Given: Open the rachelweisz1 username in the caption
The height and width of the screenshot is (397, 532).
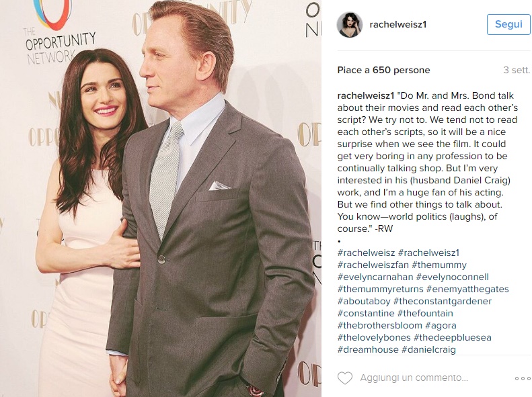Looking at the screenshot, I should point(366,96).
